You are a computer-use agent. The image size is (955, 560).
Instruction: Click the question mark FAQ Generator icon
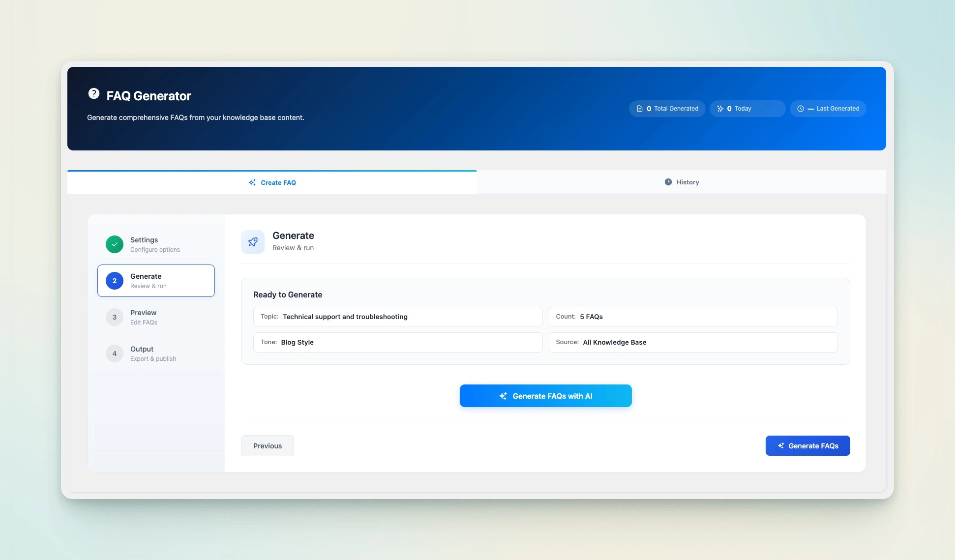pos(93,93)
